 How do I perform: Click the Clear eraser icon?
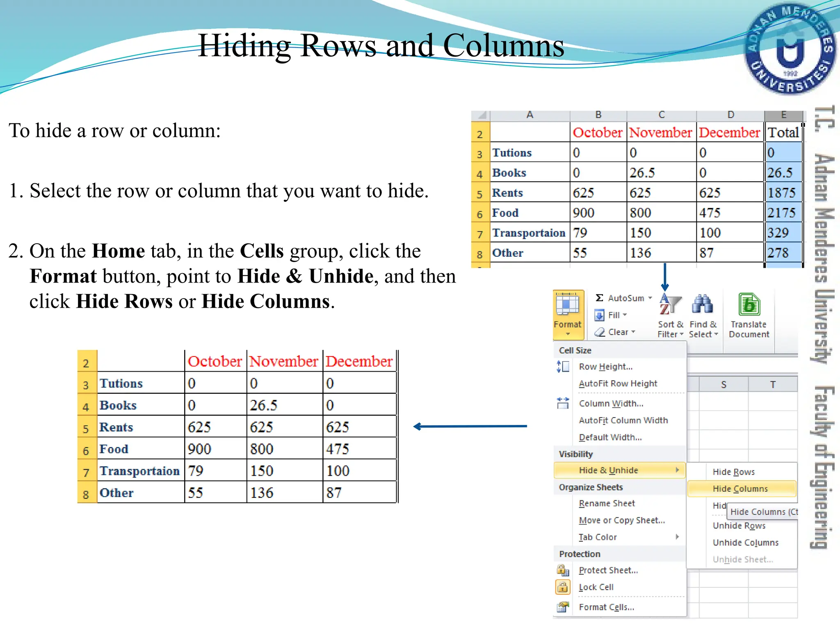coord(600,332)
